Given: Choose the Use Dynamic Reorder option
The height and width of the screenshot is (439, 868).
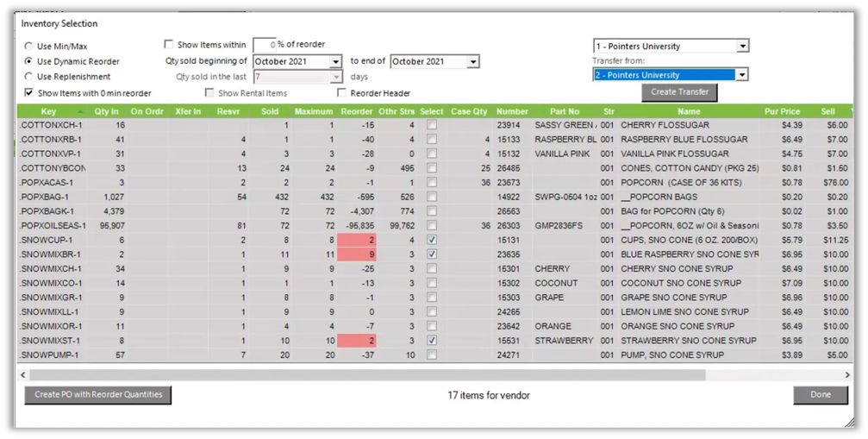Looking at the screenshot, I should [x=29, y=62].
